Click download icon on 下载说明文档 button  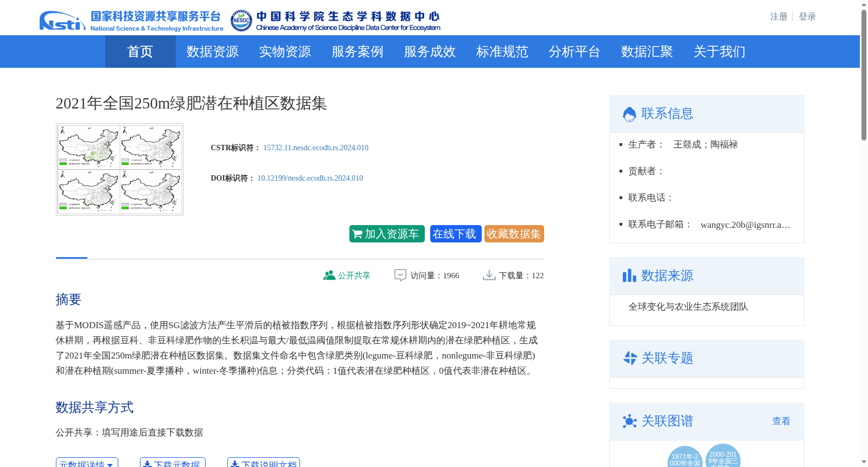point(234,464)
